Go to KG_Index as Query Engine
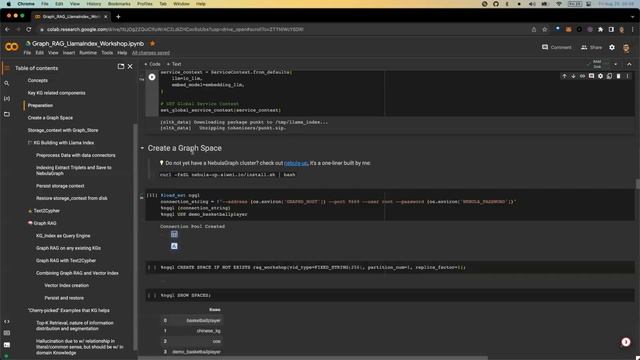Viewport: 640px width, 360px height. [x=63, y=236]
